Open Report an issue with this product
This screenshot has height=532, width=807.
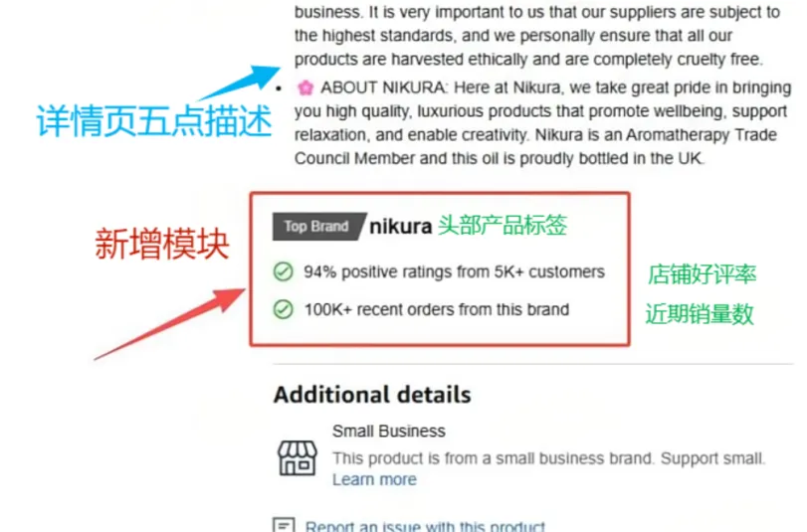425,526
